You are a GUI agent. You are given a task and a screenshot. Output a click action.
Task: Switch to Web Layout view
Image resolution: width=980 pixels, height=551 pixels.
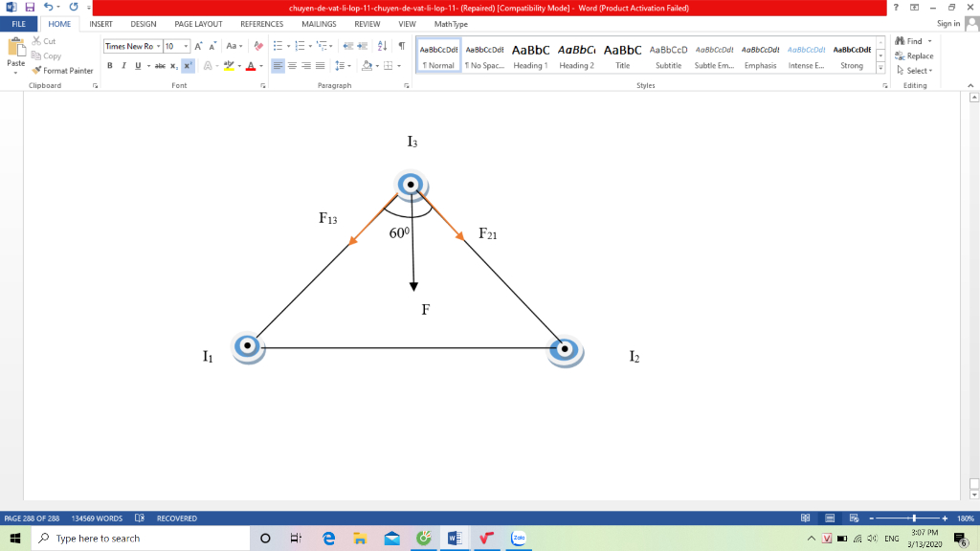pos(854,518)
